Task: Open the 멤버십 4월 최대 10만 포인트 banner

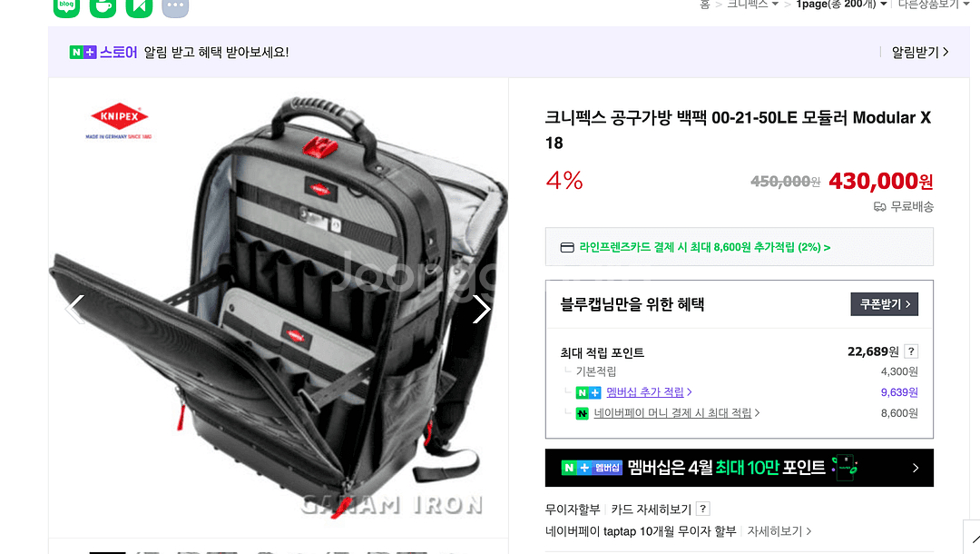Action: pos(740,468)
